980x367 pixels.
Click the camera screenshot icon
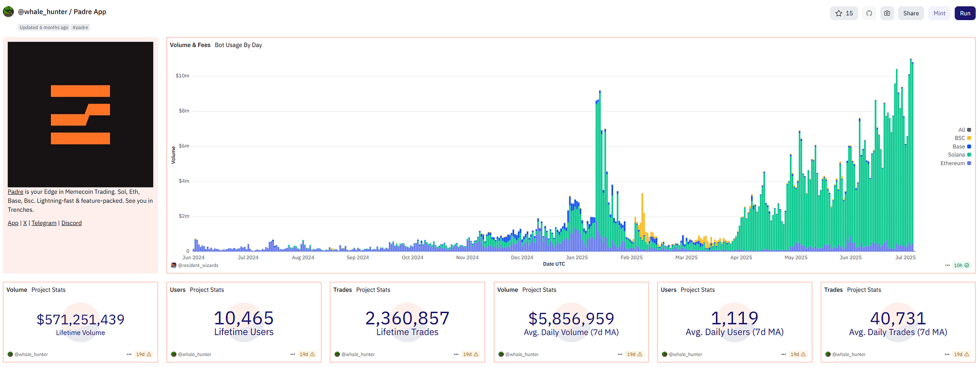coord(887,13)
